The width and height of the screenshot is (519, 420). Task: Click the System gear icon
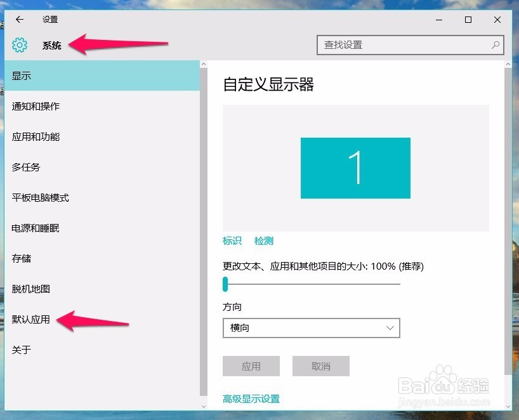coord(20,45)
